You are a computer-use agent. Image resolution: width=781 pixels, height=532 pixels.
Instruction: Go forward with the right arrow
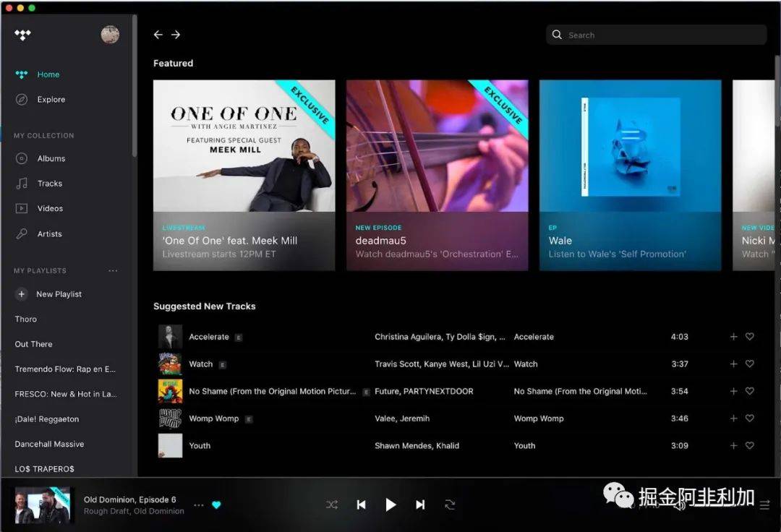pyautogui.click(x=176, y=35)
